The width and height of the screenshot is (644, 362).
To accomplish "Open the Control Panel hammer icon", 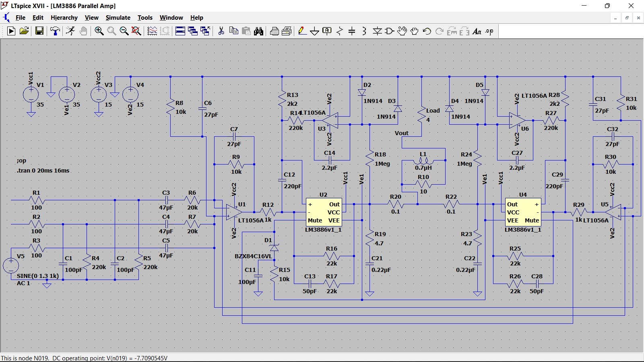I will tap(55, 31).
